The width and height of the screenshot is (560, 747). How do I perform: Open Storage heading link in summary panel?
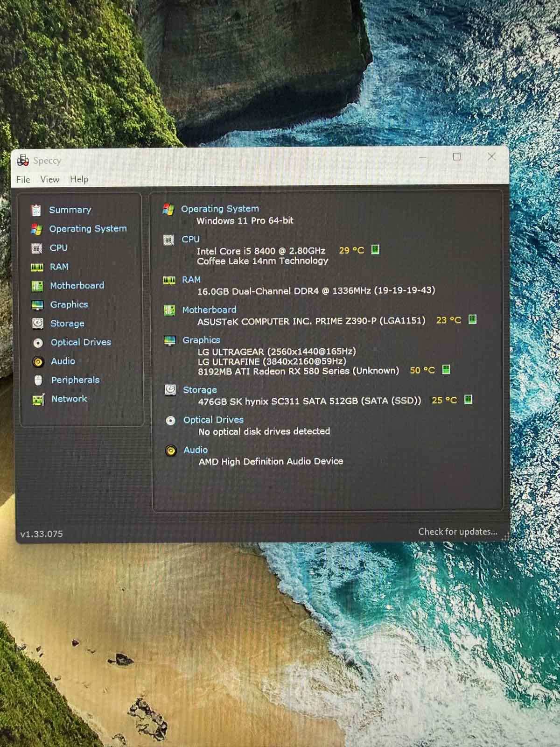(x=200, y=389)
